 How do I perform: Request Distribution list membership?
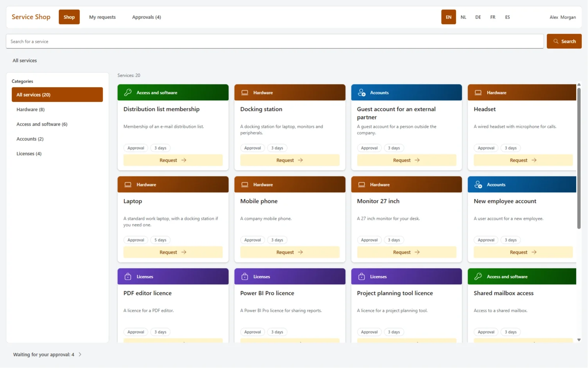[x=173, y=160]
